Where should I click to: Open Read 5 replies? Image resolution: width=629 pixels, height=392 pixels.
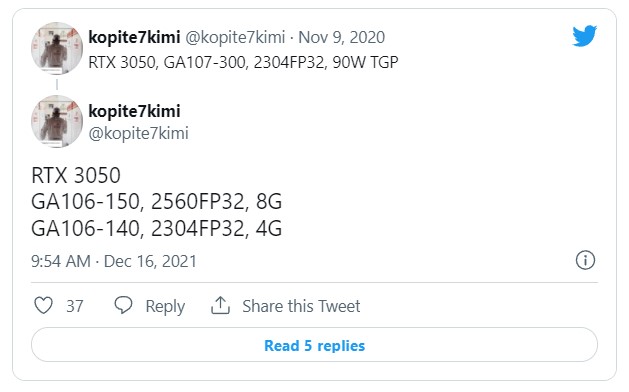coord(314,345)
